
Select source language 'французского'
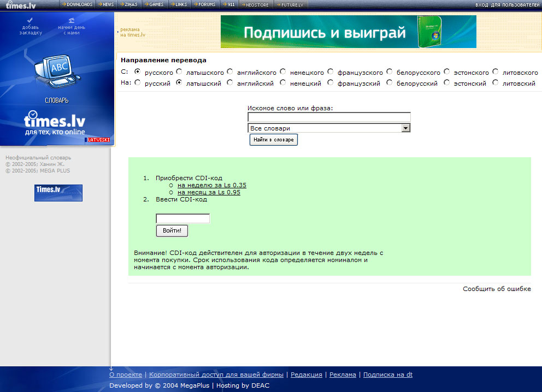click(331, 72)
